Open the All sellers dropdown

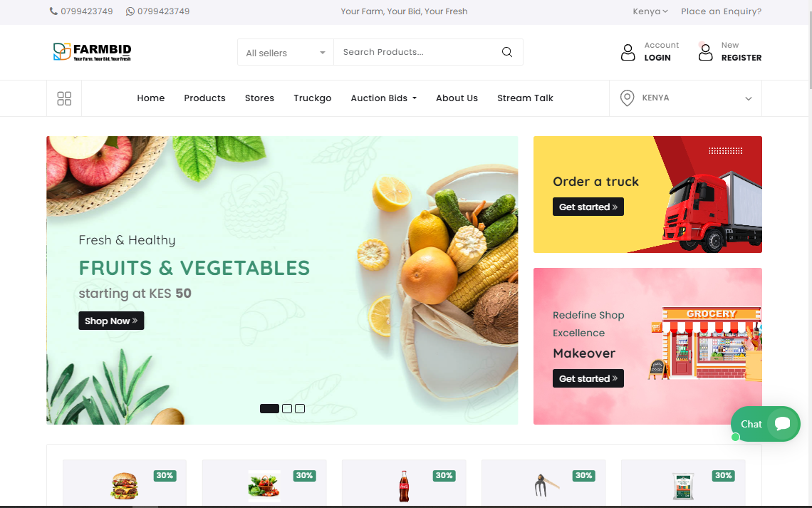point(286,52)
